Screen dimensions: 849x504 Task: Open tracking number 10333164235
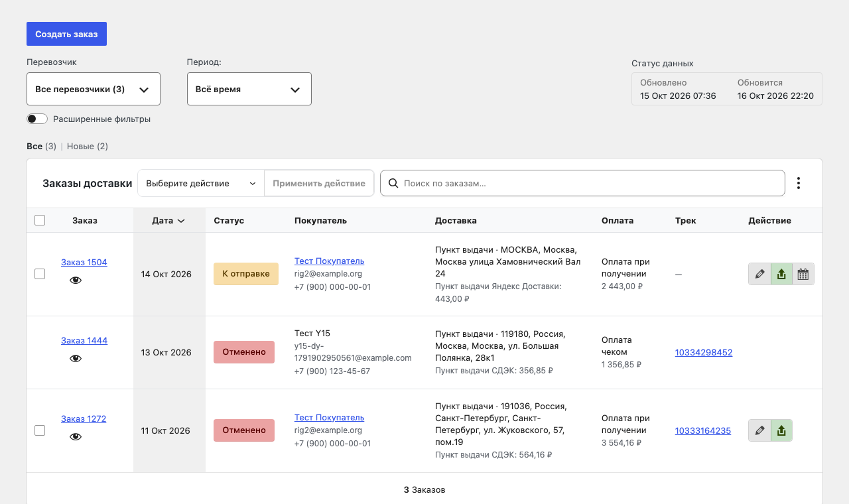tap(703, 430)
